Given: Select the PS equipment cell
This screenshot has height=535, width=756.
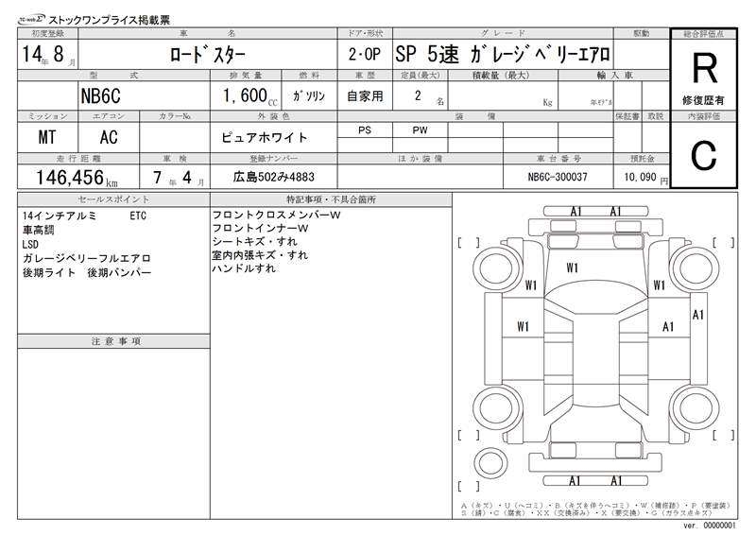Looking at the screenshot, I should point(365,129).
